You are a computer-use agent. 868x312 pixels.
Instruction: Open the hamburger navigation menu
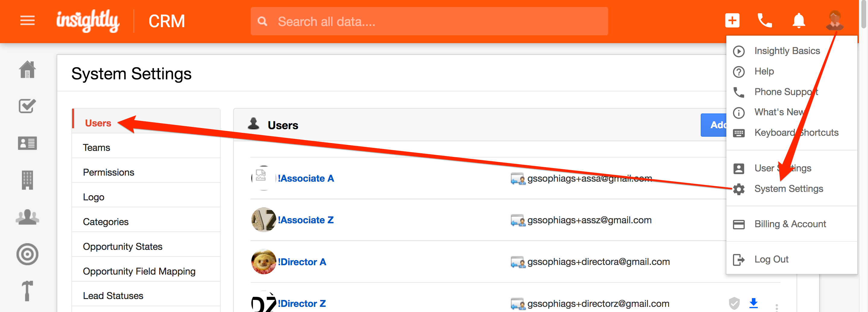[27, 21]
